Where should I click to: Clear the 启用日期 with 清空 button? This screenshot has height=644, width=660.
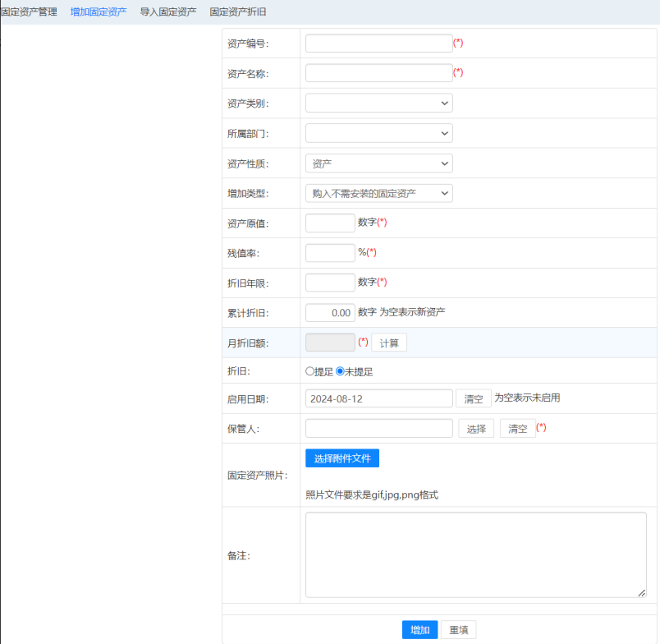(474, 398)
